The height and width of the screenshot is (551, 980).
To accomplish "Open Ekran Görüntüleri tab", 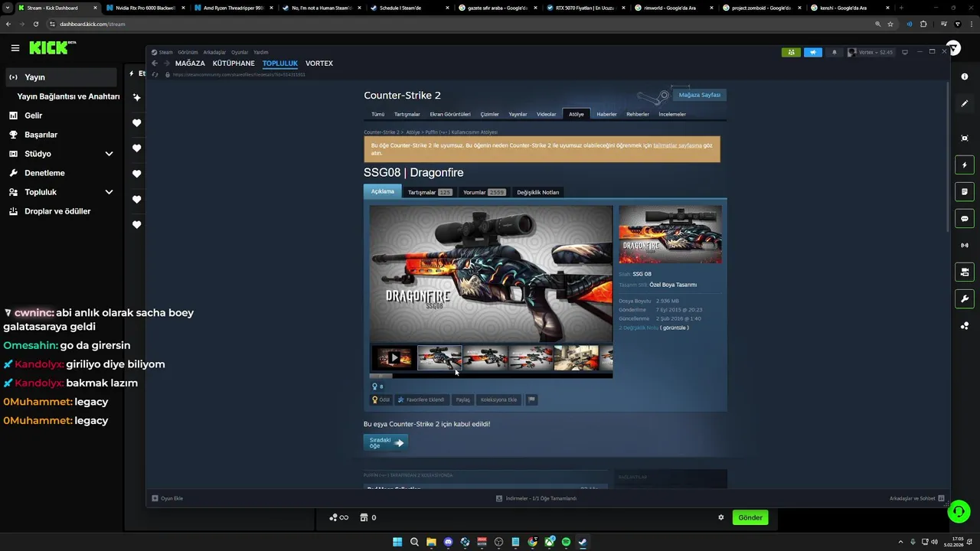I will point(450,114).
